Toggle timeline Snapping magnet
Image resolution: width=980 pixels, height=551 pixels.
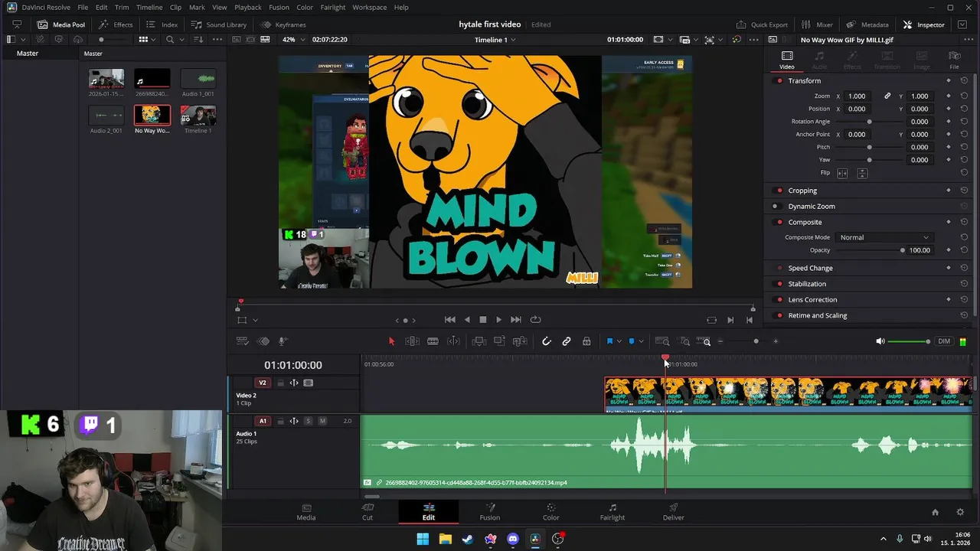pyautogui.click(x=547, y=341)
